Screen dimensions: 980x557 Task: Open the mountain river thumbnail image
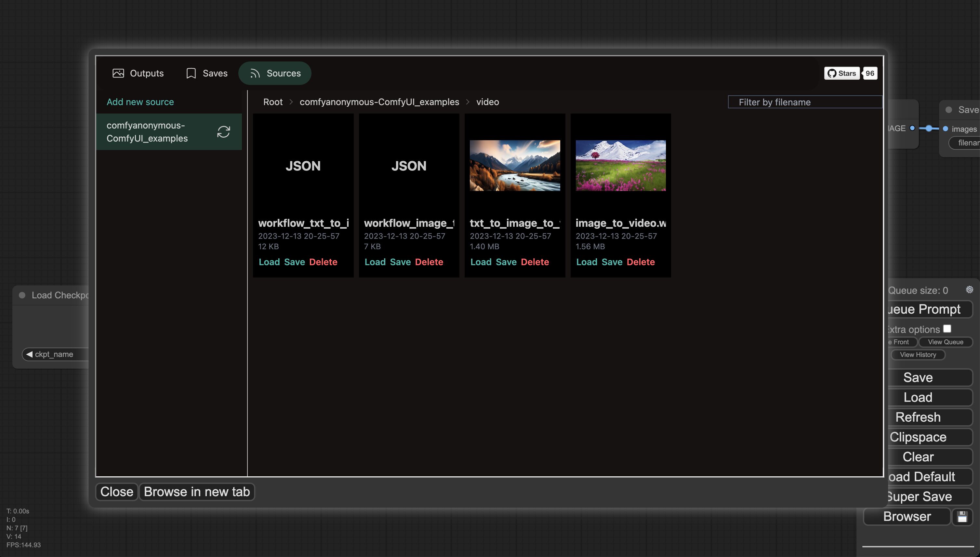[x=514, y=165]
